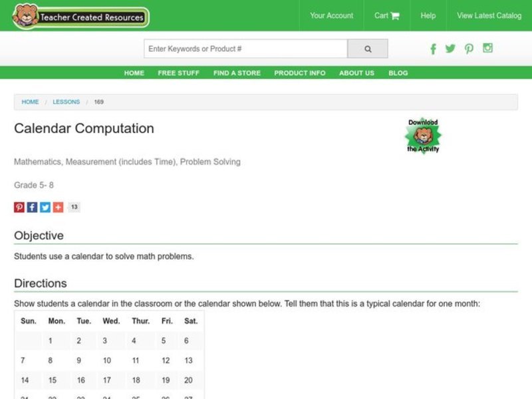Screen dimensions: 532x399
Task: Open the FREE STUFF menu
Action: [x=178, y=73]
